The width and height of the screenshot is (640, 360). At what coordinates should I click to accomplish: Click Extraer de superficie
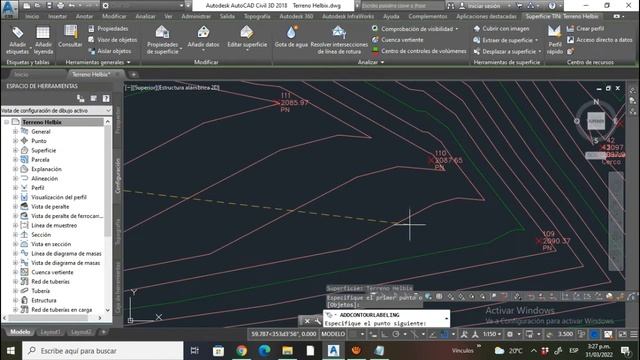(x=505, y=40)
